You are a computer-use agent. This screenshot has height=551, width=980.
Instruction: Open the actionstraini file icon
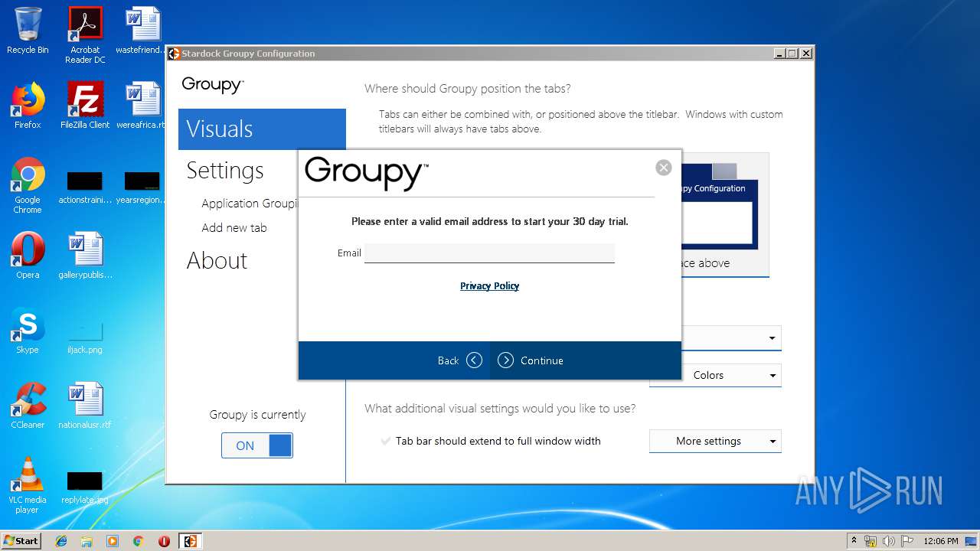pyautogui.click(x=85, y=187)
